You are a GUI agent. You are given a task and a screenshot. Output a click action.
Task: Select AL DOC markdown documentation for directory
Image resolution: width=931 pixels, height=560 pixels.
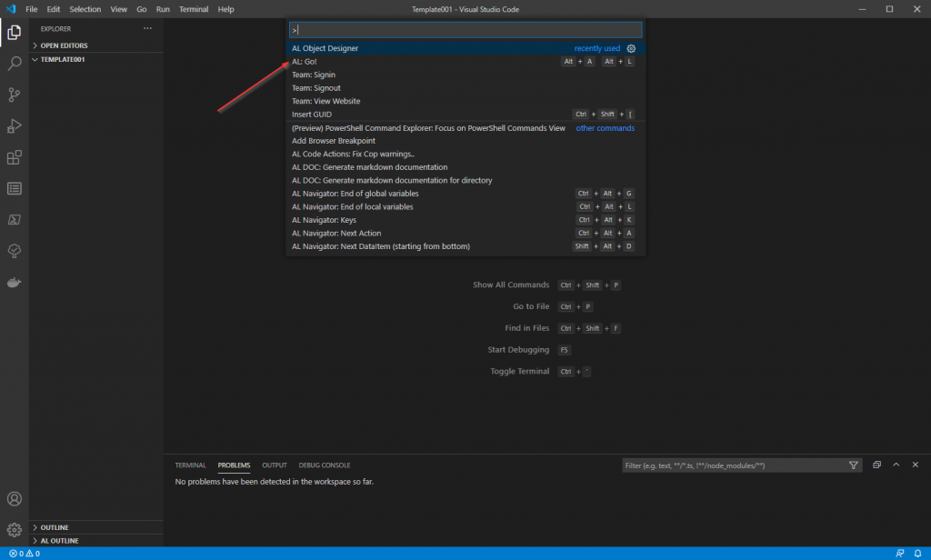coord(465,181)
